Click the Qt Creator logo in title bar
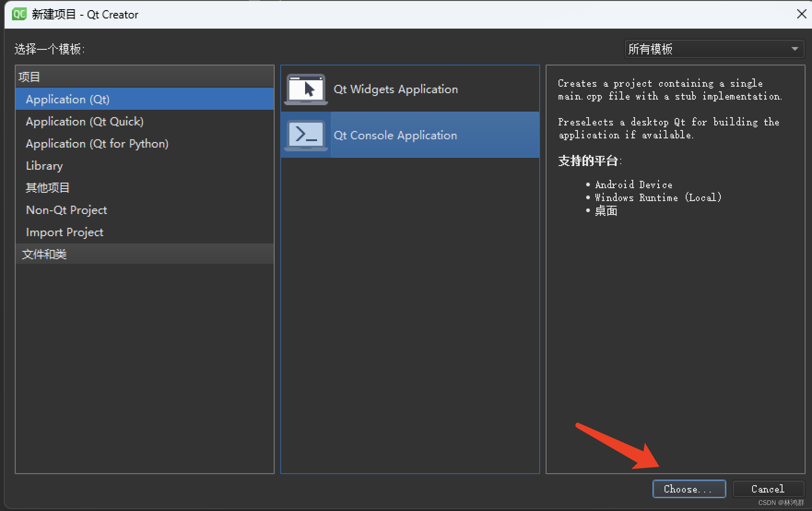Viewport: 812px width, 511px height. tap(19, 14)
